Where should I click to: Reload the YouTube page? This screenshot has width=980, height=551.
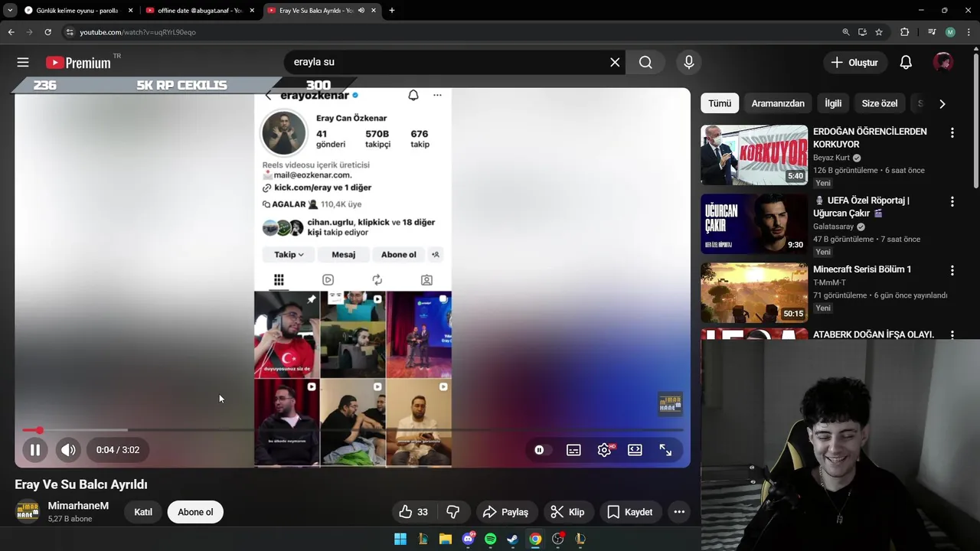point(47,32)
